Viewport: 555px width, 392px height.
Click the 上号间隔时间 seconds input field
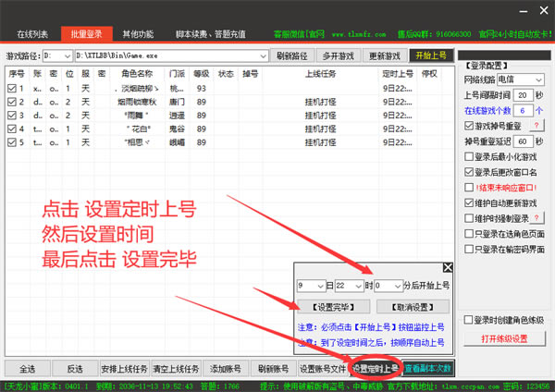pyautogui.click(x=522, y=95)
